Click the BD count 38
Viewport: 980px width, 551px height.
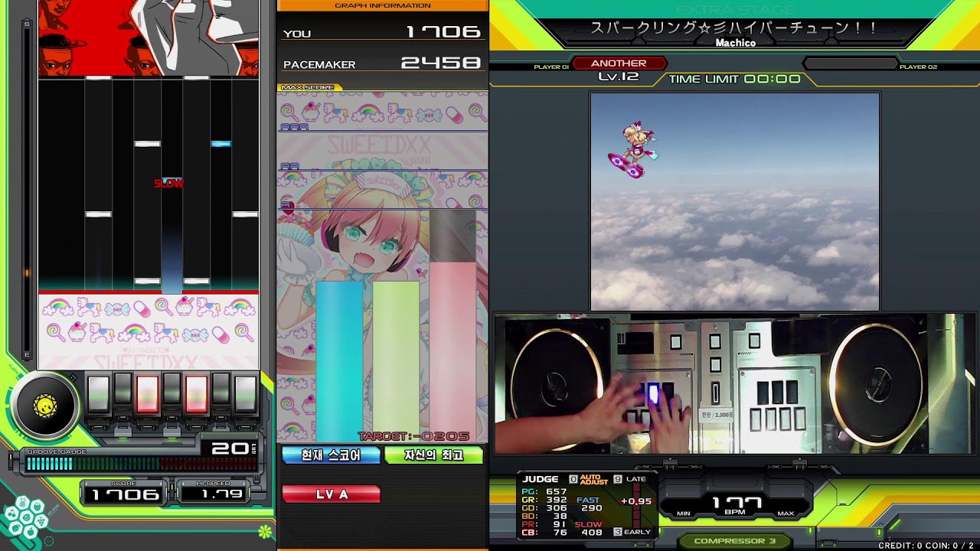[560, 517]
